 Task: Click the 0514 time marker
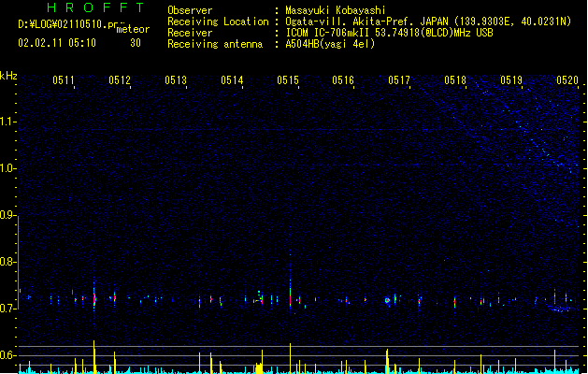click(x=232, y=80)
